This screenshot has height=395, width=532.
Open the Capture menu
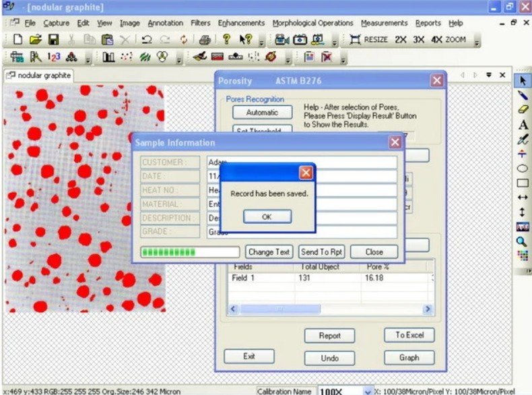57,23
